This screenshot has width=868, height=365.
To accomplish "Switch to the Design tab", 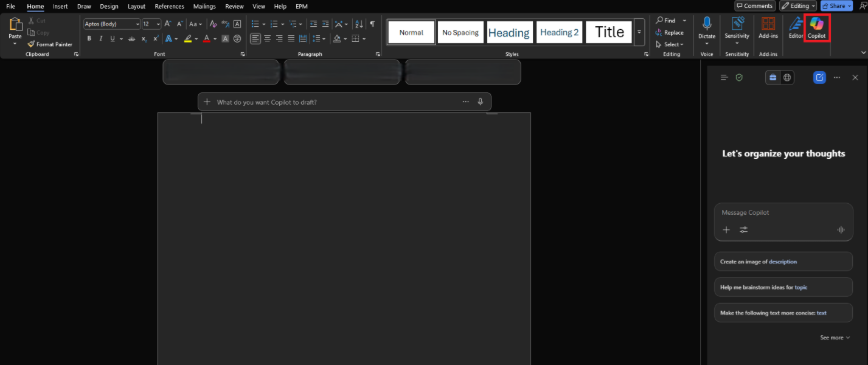I will (109, 6).
